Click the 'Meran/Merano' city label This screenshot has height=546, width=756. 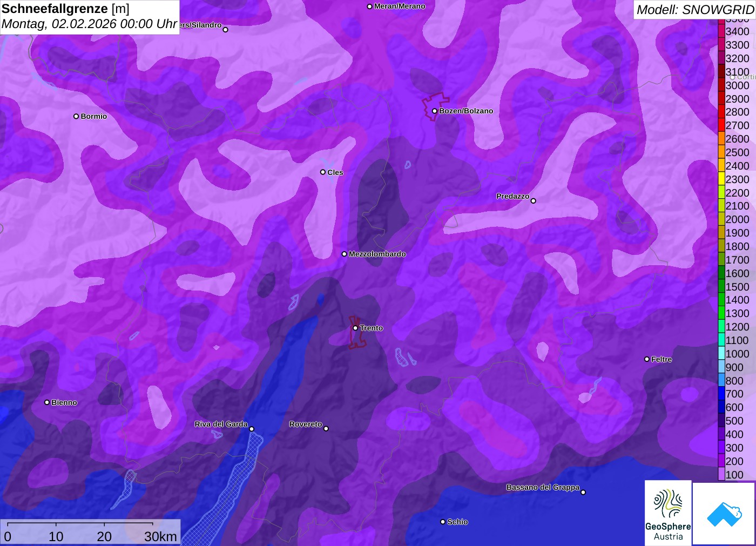tap(400, 6)
